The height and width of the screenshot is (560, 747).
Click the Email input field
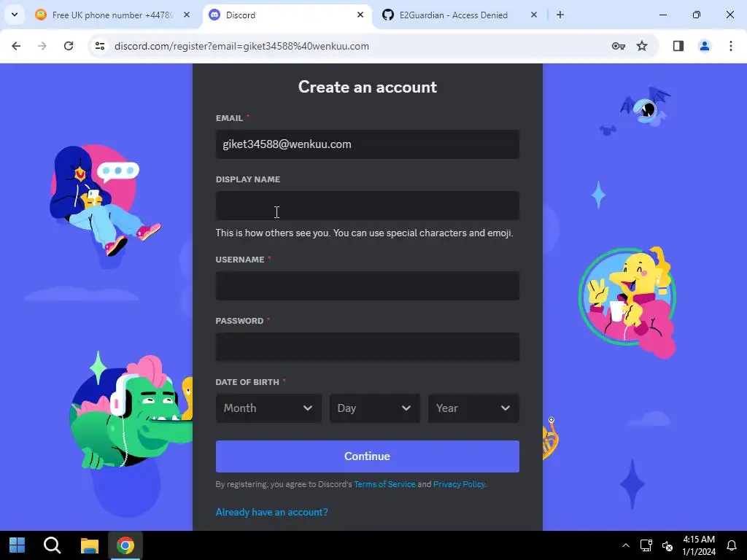368,144
